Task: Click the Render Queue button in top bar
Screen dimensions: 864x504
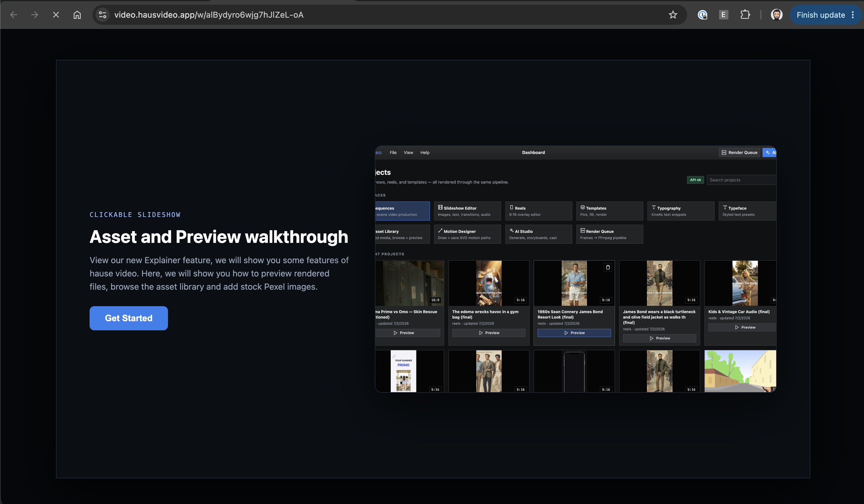Action: click(x=739, y=152)
